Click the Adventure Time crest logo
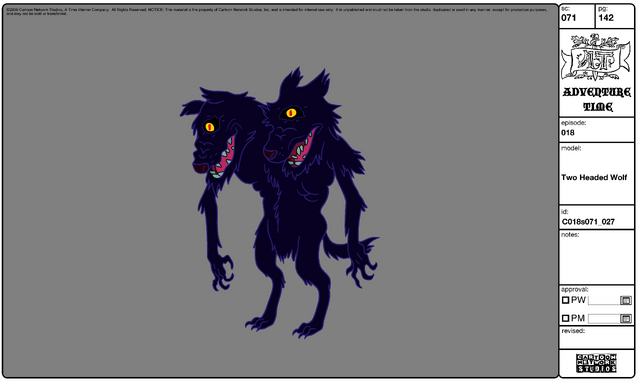This screenshot has width=640, height=383. point(596,58)
